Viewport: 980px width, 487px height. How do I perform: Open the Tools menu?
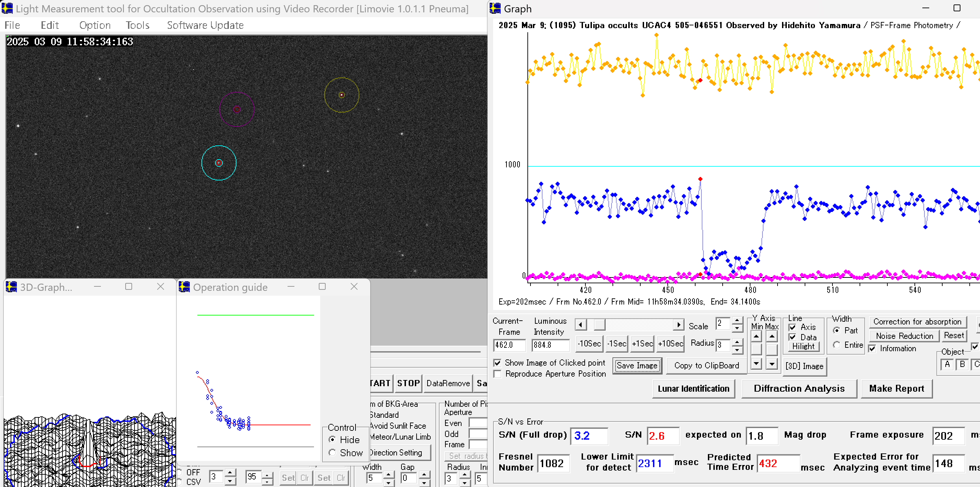137,25
